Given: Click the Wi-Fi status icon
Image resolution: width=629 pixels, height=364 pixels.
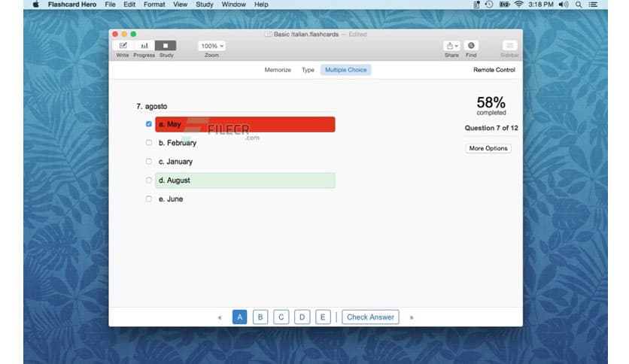Looking at the screenshot, I should point(518,5).
